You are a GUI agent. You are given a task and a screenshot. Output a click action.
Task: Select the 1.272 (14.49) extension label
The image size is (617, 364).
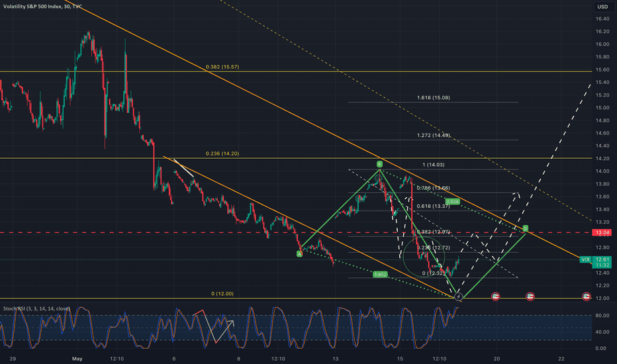pyautogui.click(x=433, y=136)
